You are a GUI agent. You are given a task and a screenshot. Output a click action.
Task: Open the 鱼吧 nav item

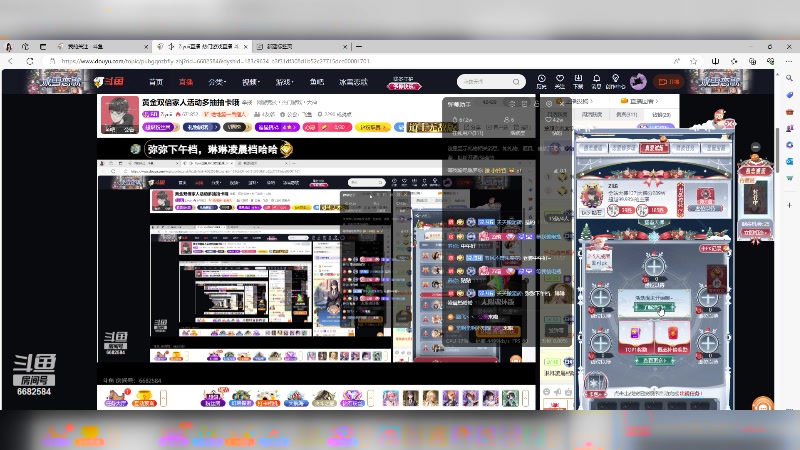316,82
